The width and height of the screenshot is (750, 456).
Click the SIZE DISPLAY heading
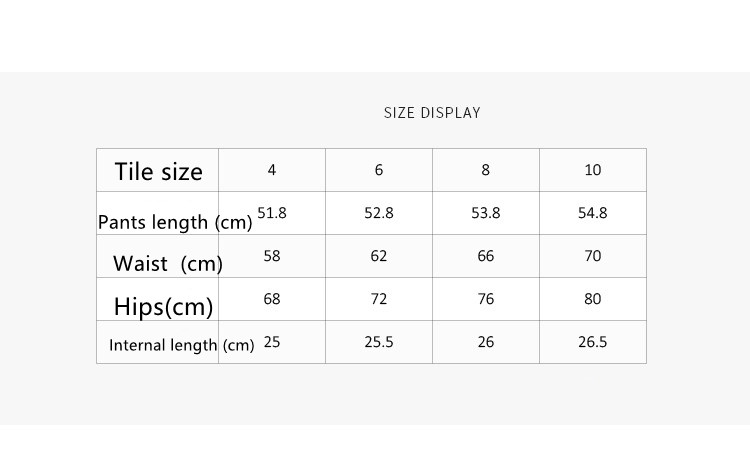tap(432, 113)
